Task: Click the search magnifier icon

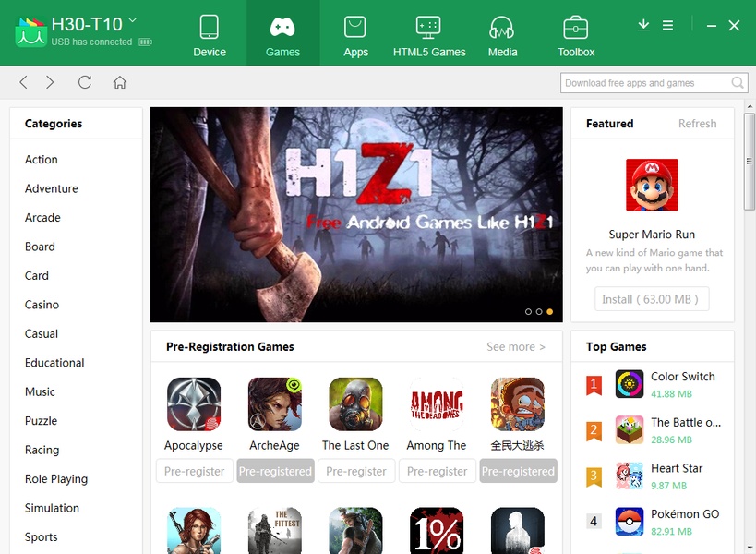Action: click(x=738, y=83)
